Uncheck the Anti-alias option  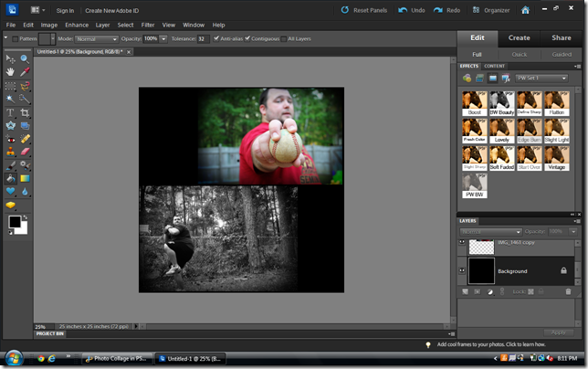click(x=215, y=39)
